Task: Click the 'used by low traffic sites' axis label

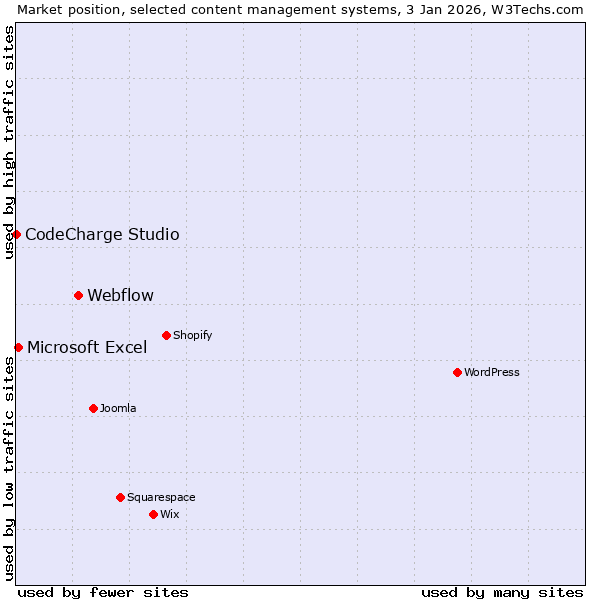Action: [x=8, y=469]
